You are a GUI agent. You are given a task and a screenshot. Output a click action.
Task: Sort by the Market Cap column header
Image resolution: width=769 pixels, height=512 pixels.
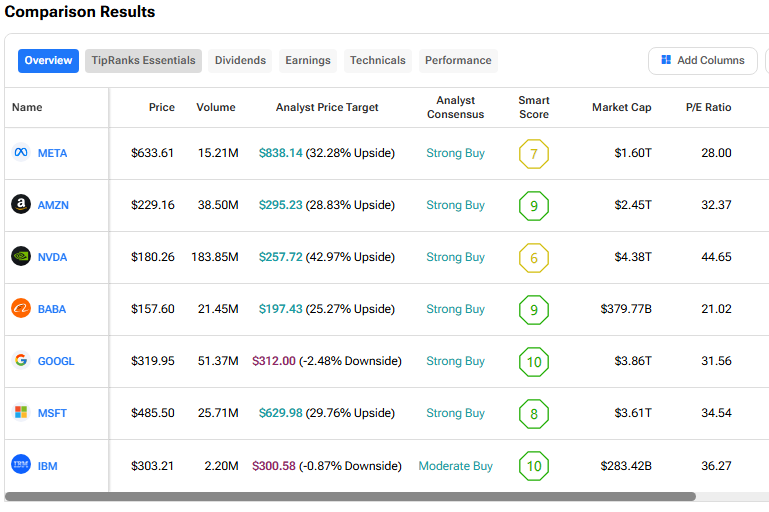[x=621, y=107]
